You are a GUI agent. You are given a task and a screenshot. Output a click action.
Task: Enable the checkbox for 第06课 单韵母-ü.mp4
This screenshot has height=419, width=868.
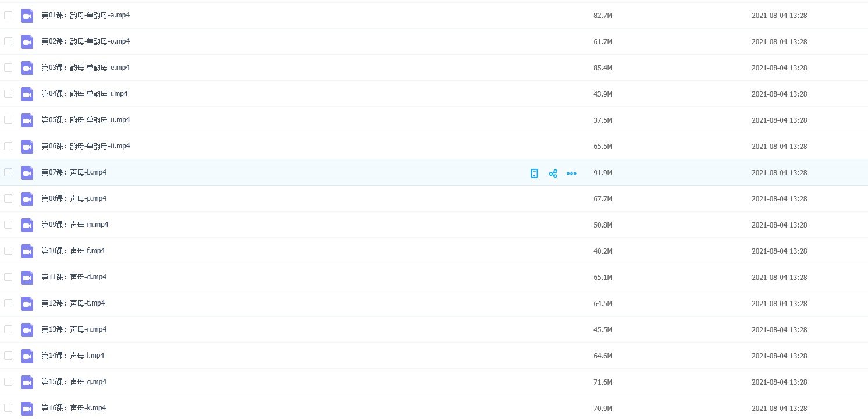point(8,146)
